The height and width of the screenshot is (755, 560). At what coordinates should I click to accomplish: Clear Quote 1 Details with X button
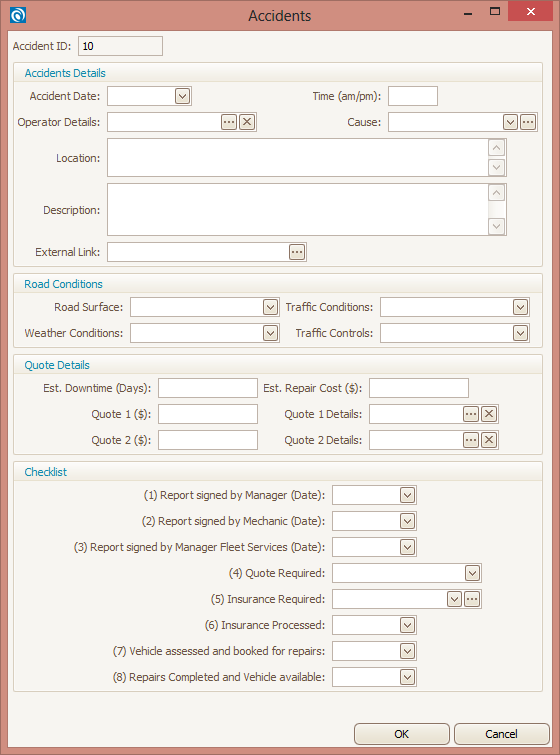(x=489, y=414)
